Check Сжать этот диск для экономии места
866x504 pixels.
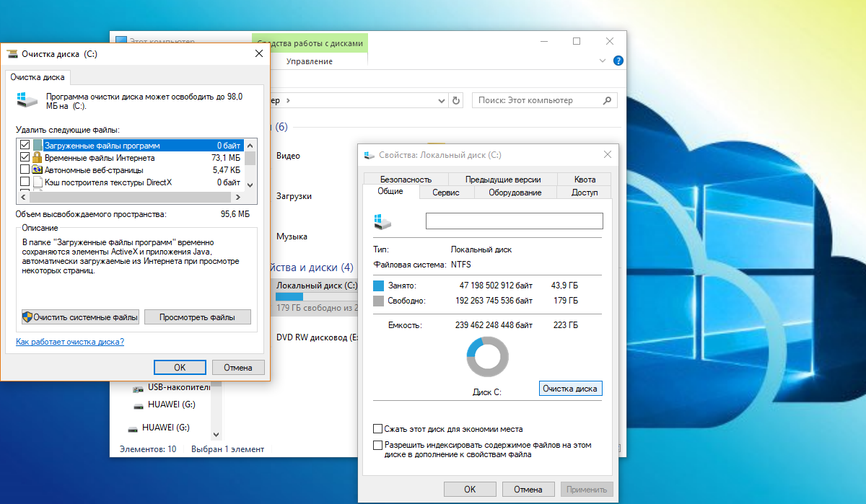click(377, 429)
